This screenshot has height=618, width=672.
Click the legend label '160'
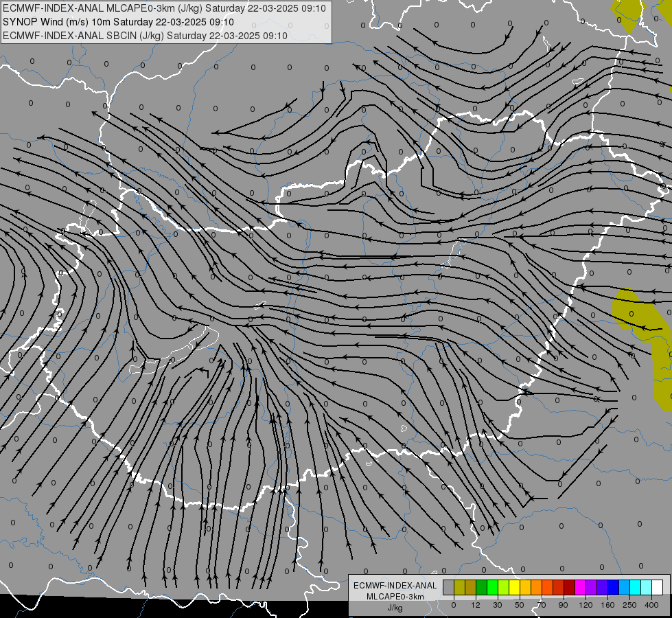click(607, 605)
